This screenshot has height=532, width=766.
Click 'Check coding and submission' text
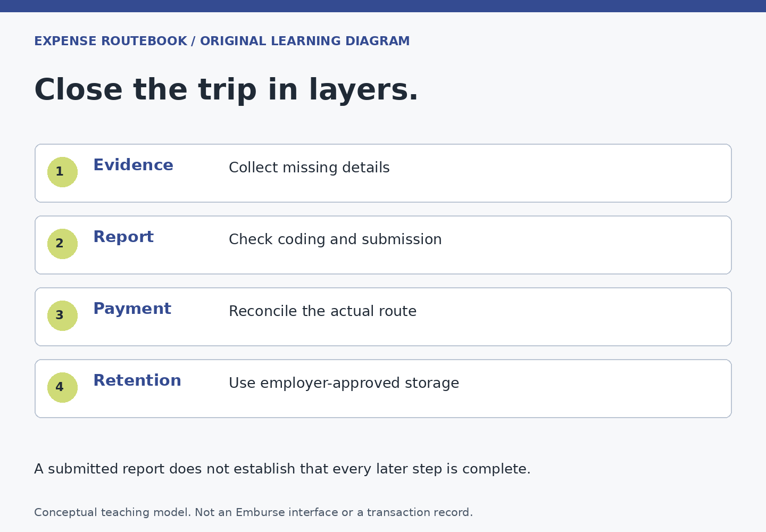pos(335,239)
